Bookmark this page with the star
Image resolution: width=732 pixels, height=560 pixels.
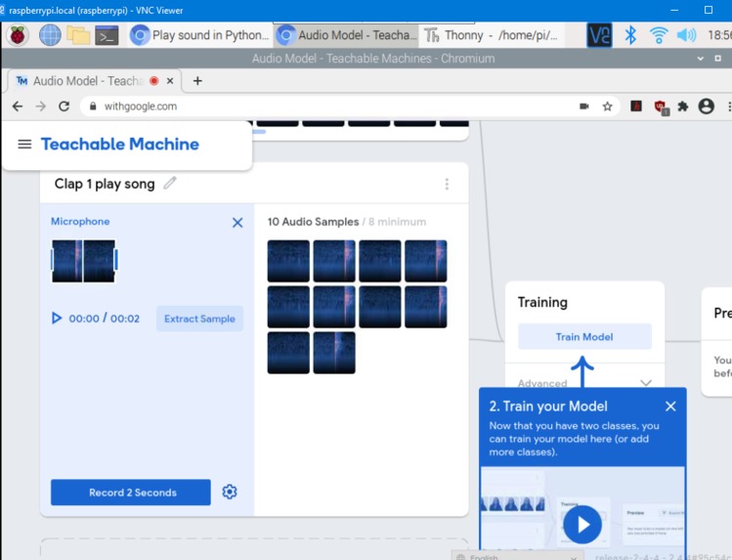607,107
